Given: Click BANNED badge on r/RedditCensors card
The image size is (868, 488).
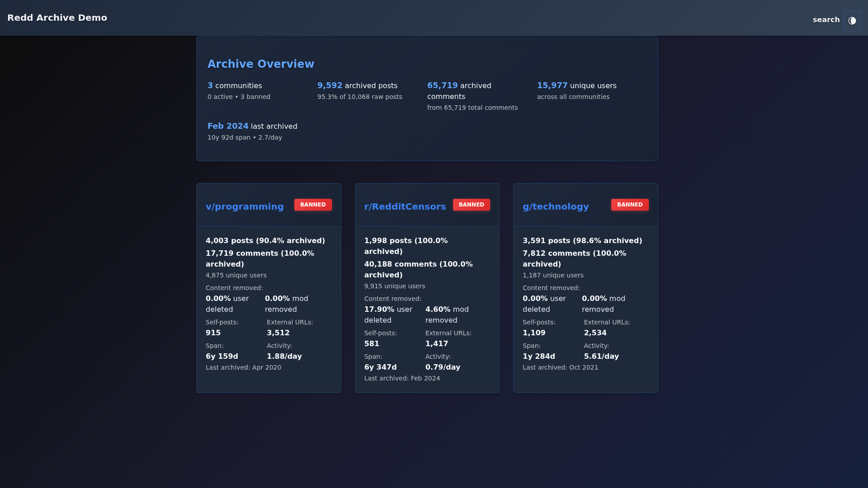Looking at the screenshot, I should (471, 205).
